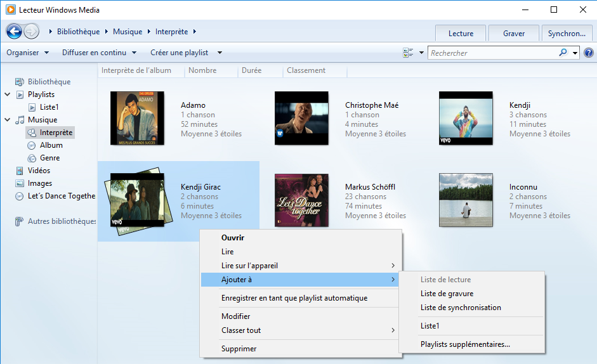The width and height of the screenshot is (597, 364).
Task: Switch to the Graver tab
Action: tap(514, 33)
